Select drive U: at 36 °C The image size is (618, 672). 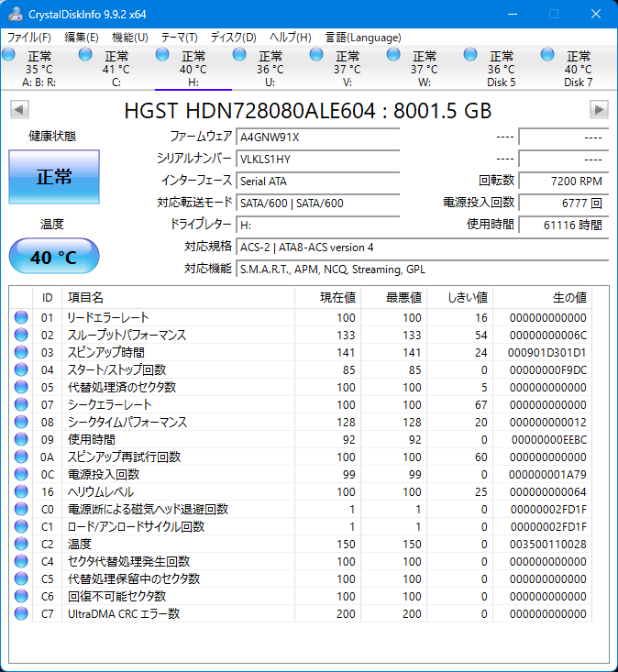[x=270, y=69]
